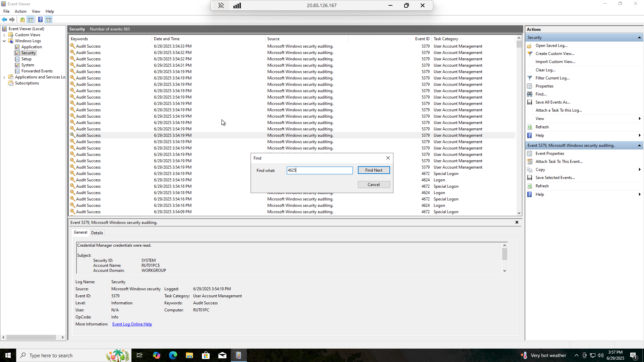Open Microsoft Store from the taskbar
644x362 pixels.
[206, 355]
